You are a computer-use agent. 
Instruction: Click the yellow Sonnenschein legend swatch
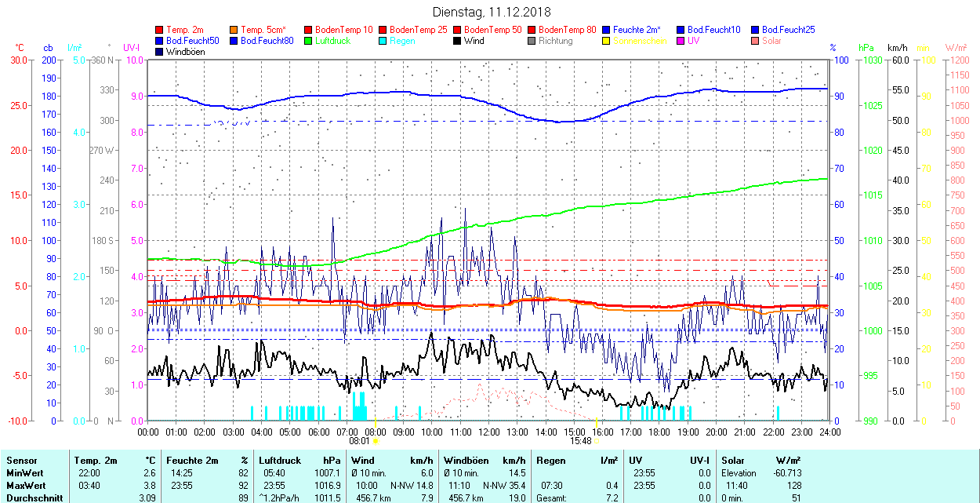tap(607, 41)
